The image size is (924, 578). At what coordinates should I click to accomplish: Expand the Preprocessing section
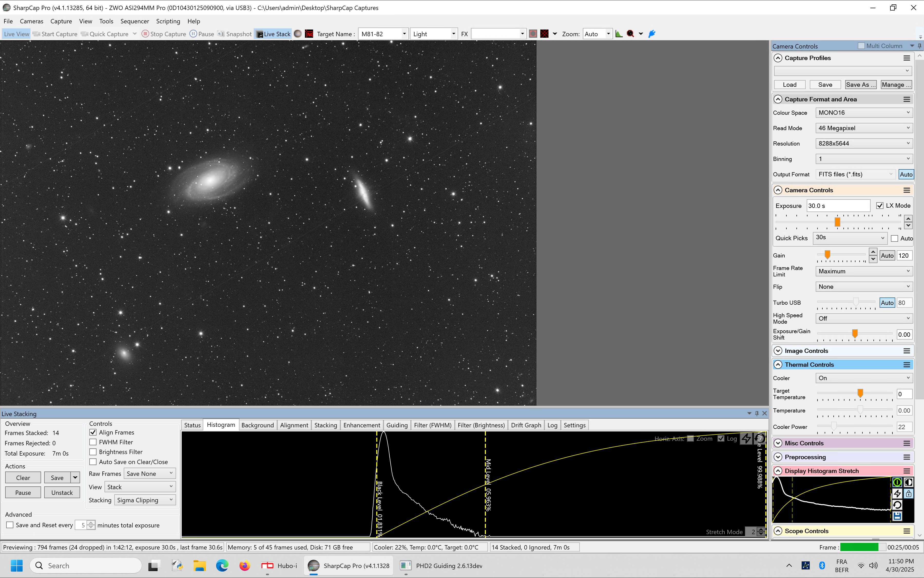point(778,457)
